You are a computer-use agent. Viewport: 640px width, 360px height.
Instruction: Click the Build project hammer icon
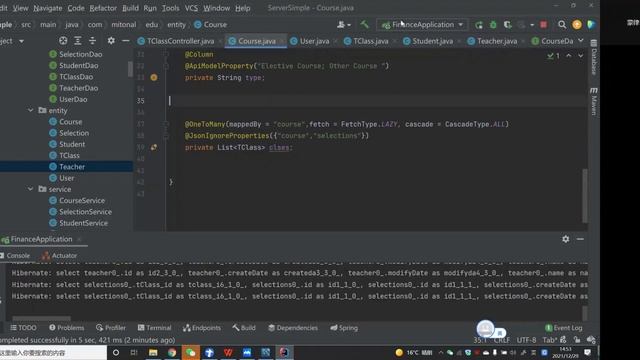(364, 24)
